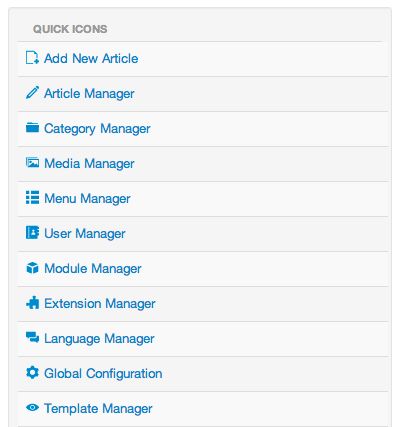This screenshot has width=400, height=427.
Task: Click the puzzle piece icon for Extension Manager
Action: pyautogui.click(x=32, y=303)
